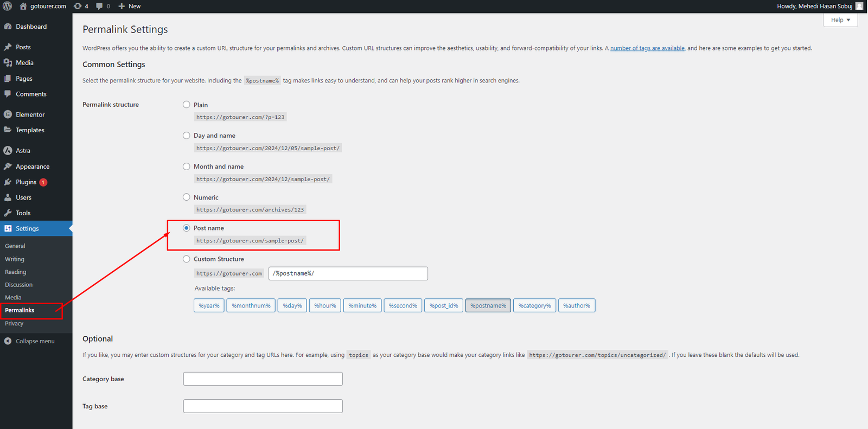Open the comments bubble icon in admin bar
This screenshot has width=868, height=429.
[x=99, y=6]
